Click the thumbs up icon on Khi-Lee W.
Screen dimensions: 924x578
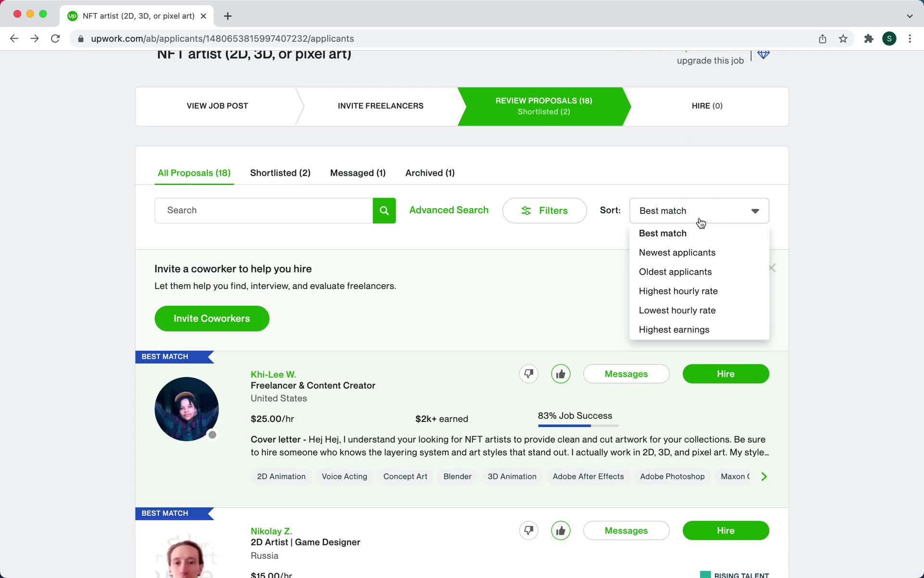tap(561, 374)
